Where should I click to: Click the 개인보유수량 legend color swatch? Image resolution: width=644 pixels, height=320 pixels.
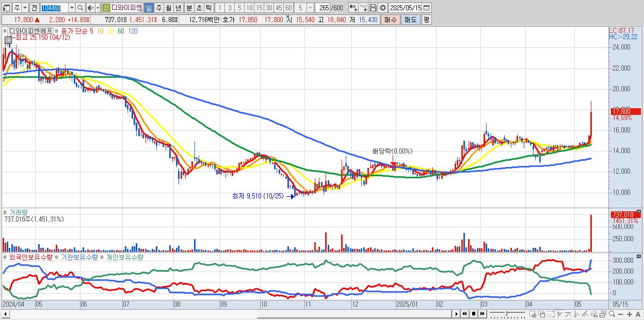pyautogui.click(x=102, y=257)
